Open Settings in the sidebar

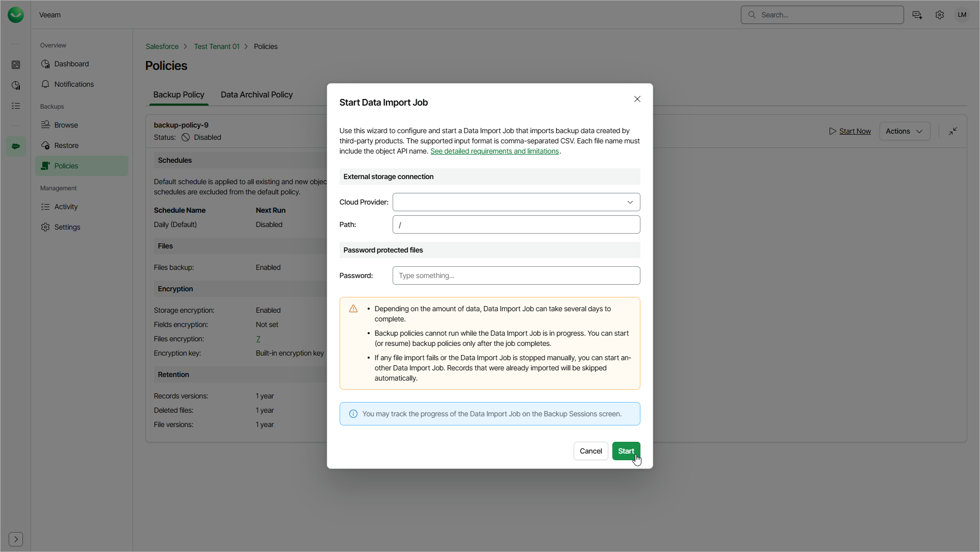click(x=82, y=227)
